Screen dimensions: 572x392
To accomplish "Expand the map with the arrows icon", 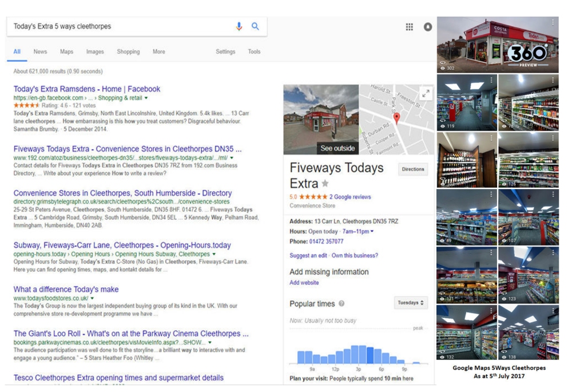I will [426, 93].
